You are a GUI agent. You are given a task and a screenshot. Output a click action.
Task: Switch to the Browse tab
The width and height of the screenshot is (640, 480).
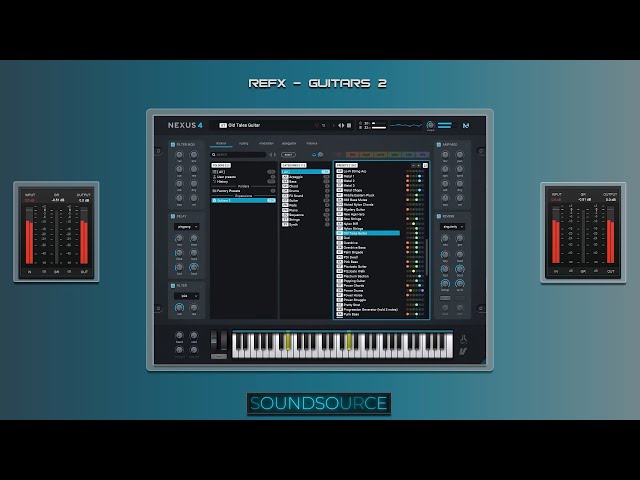click(221, 144)
